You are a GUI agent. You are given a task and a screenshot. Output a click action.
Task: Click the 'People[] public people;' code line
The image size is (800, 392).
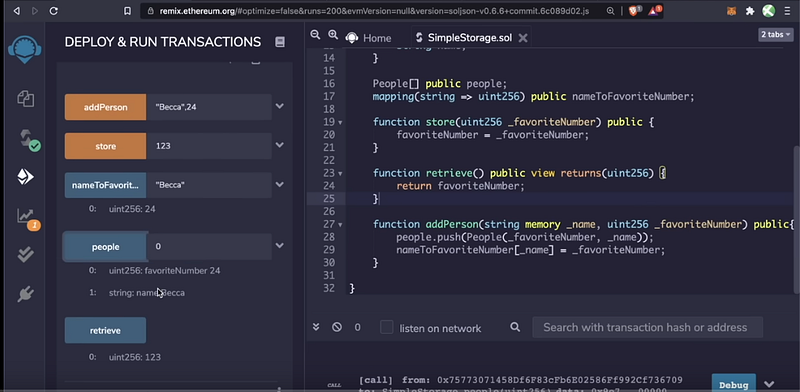point(440,84)
